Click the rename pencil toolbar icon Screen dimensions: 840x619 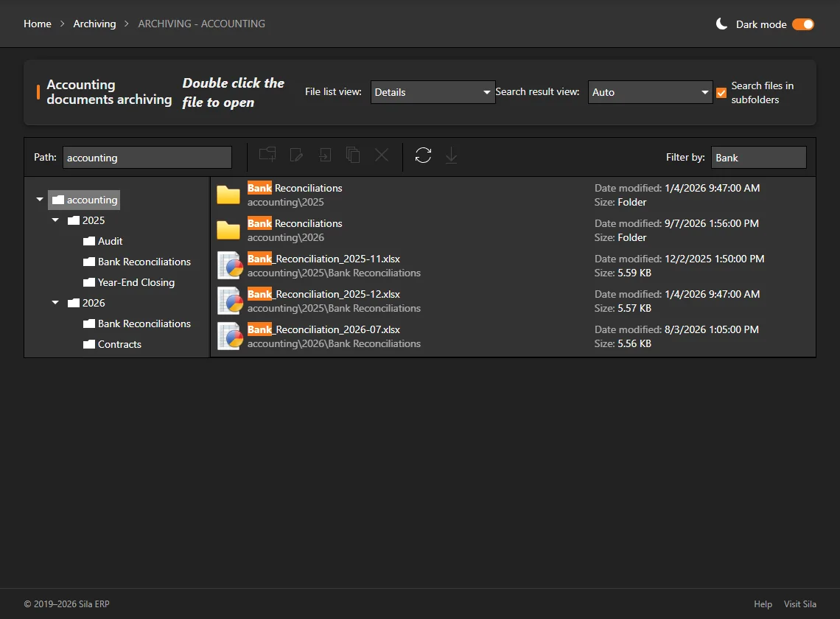296,155
